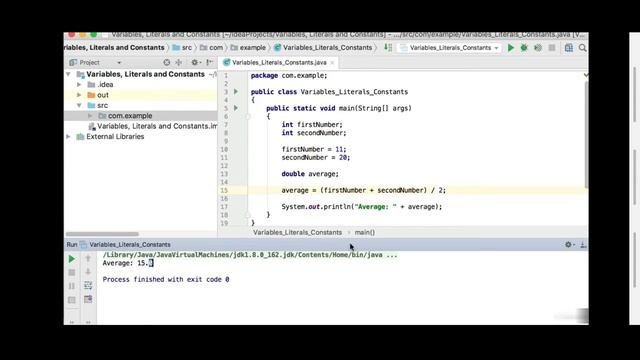This screenshot has width=640, height=360.
Task: Click the 'Average: 15.' console output line
Action: click(x=128, y=263)
